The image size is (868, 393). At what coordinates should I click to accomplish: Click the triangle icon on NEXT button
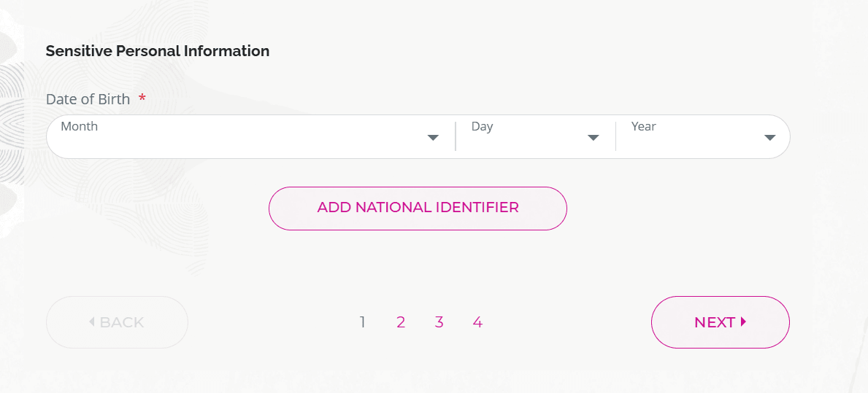[x=743, y=322]
